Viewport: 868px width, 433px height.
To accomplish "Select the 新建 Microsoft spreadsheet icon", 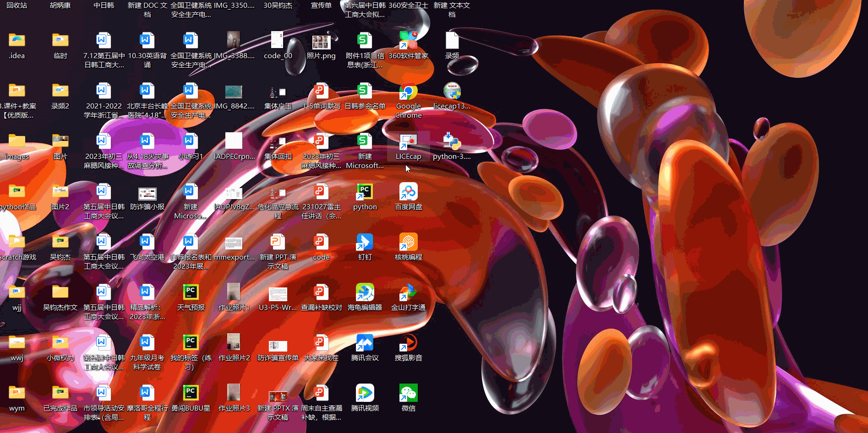I will (365, 142).
